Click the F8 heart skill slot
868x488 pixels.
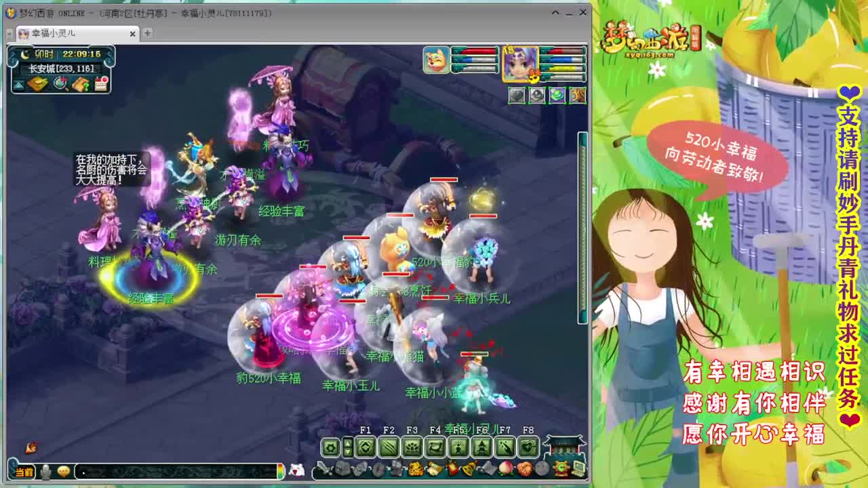click(528, 447)
